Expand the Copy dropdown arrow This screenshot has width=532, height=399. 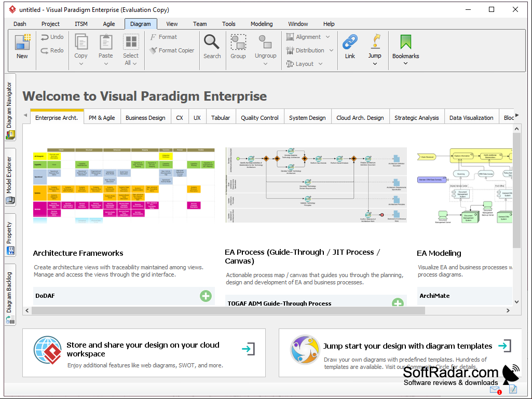81,64
